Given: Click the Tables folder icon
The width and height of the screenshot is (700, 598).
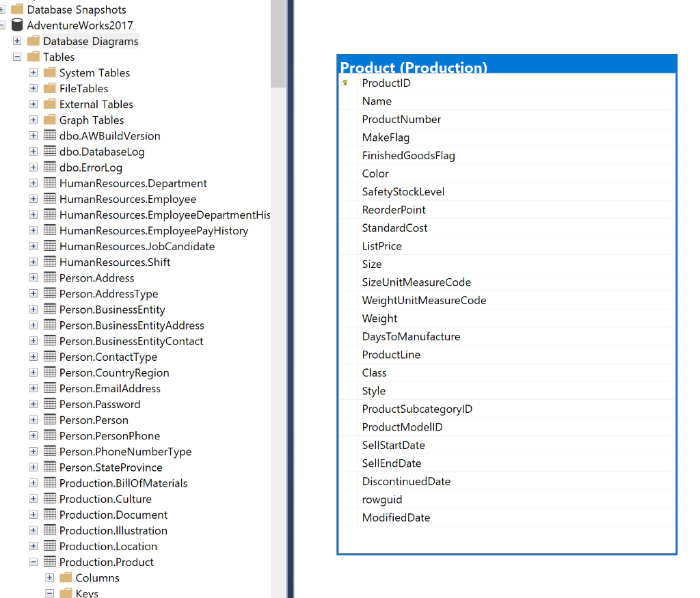Looking at the screenshot, I should [33, 57].
